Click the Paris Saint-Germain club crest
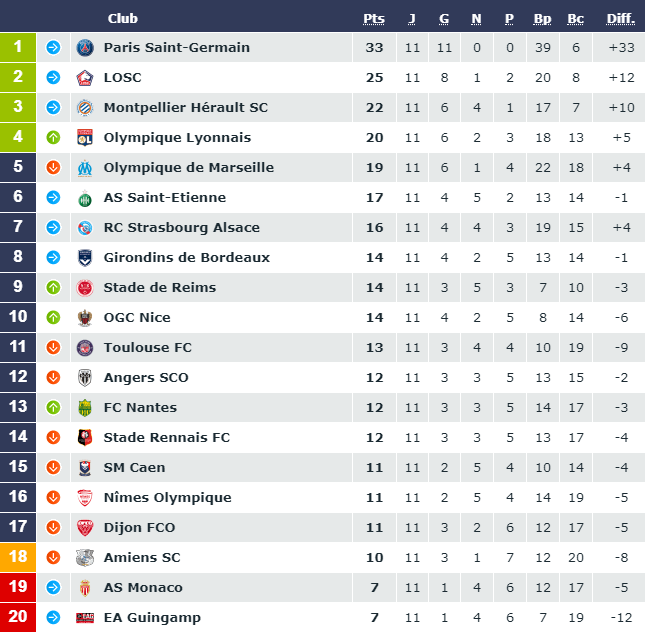 pos(85,48)
